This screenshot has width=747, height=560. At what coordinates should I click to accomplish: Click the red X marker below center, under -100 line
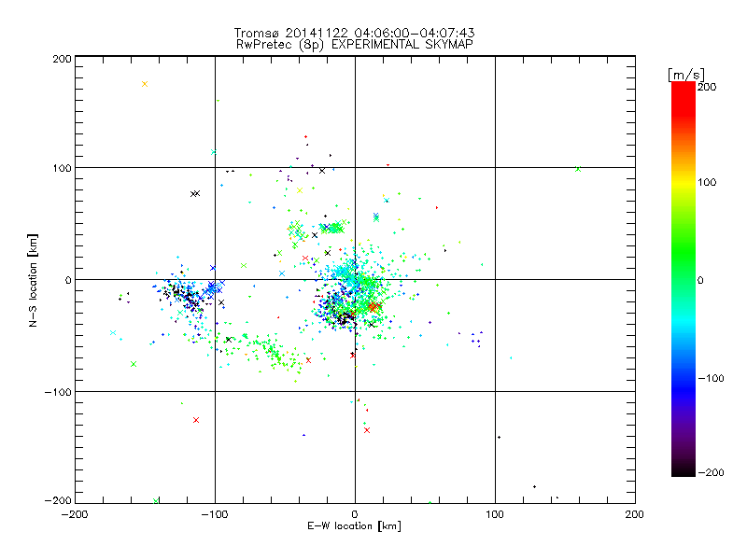[367, 430]
